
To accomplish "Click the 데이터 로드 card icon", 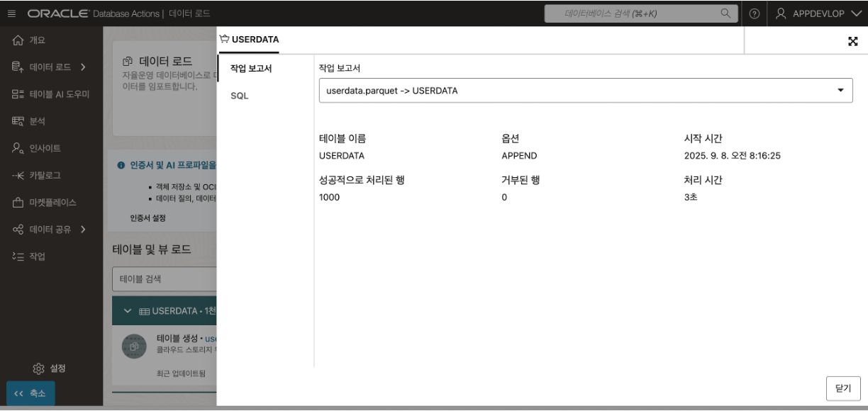I will tap(128, 61).
